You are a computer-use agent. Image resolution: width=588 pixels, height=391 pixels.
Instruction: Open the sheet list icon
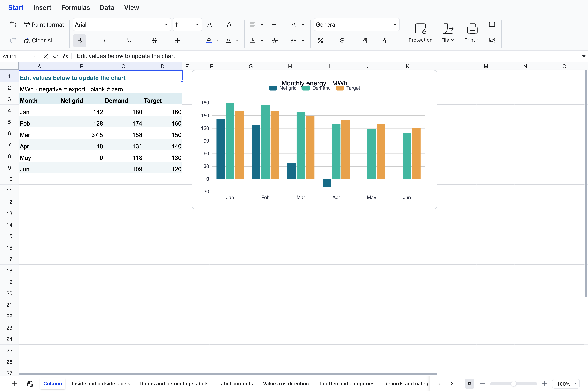[30, 384]
